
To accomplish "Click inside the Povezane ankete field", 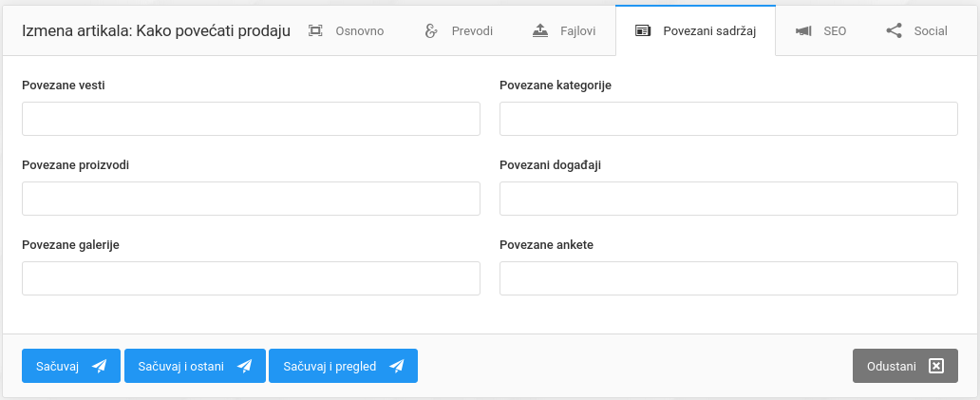I will [x=728, y=278].
